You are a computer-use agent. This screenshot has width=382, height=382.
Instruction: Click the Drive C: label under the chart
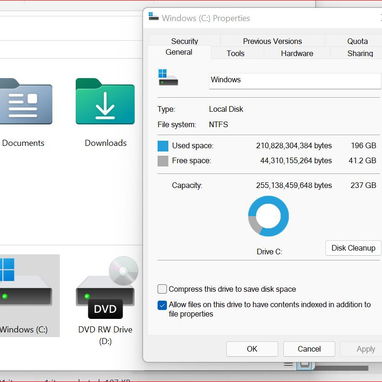(269, 252)
